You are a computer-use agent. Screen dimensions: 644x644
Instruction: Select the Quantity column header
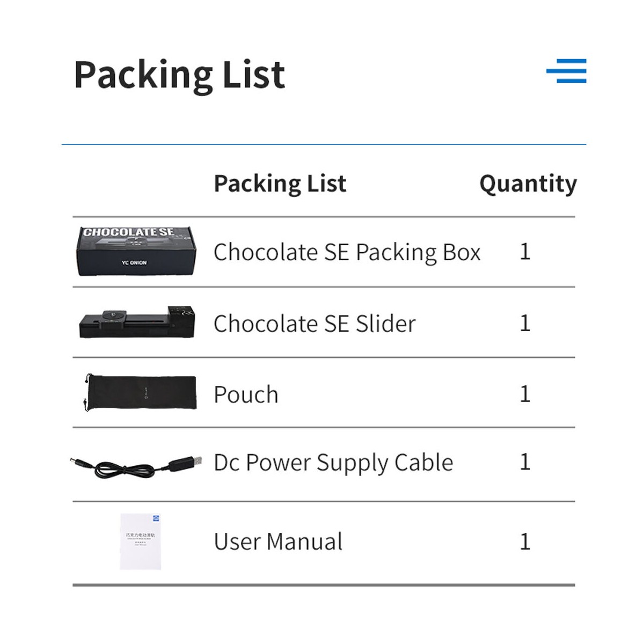(528, 184)
